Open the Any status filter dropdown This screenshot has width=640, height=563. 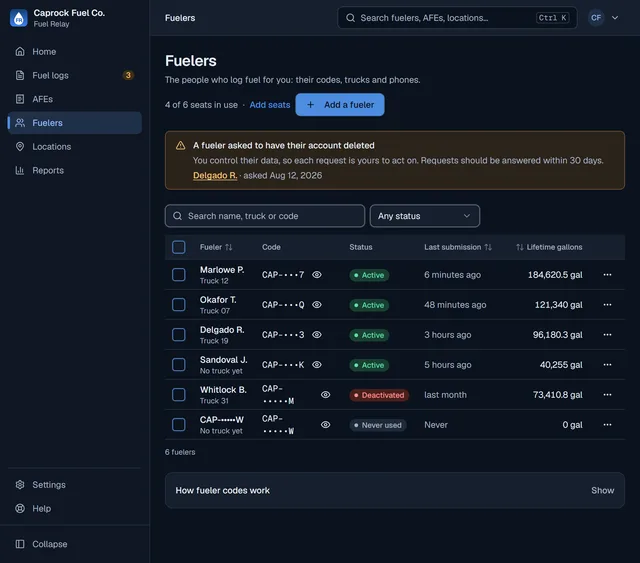click(424, 216)
